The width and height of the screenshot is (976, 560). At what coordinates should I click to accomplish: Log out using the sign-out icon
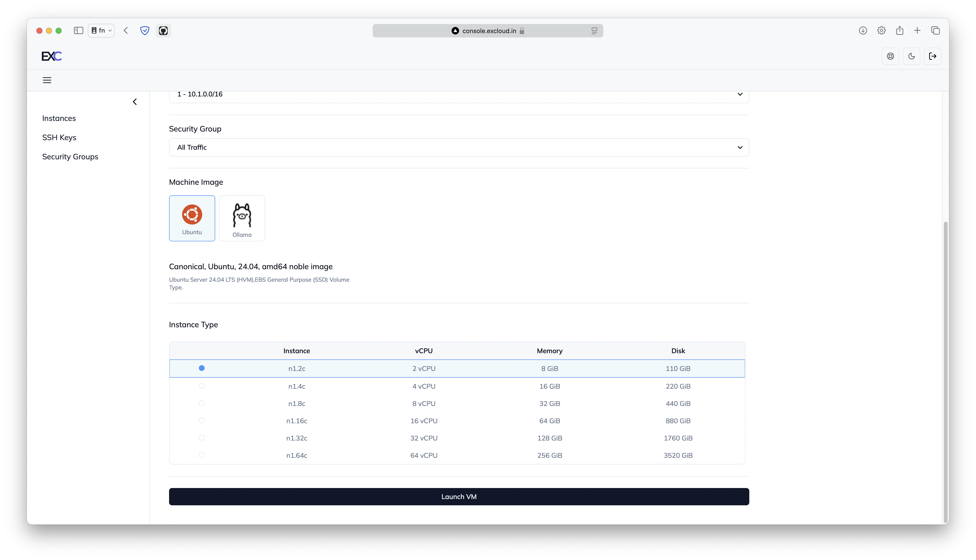pyautogui.click(x=933, y=56)
